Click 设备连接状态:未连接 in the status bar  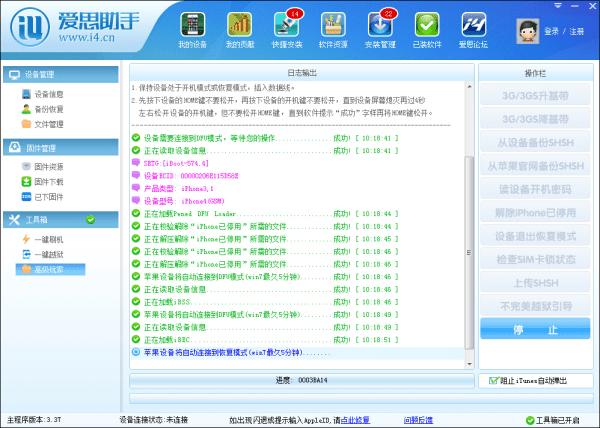tap(154, 420)
